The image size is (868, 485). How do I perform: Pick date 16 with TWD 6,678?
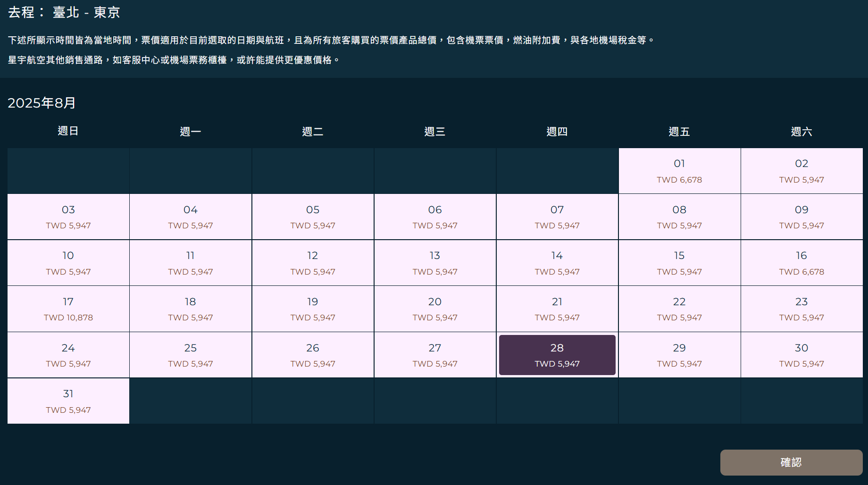[x=801, y=263]
